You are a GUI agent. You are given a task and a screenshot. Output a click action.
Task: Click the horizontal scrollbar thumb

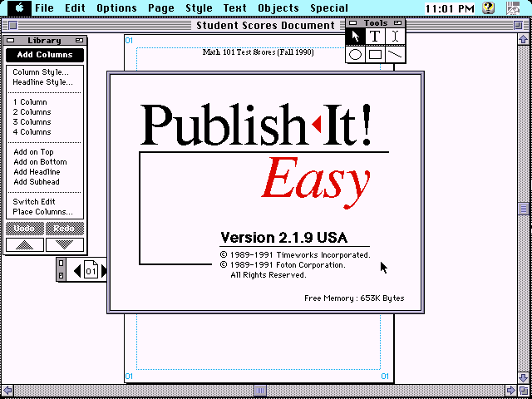260,391
